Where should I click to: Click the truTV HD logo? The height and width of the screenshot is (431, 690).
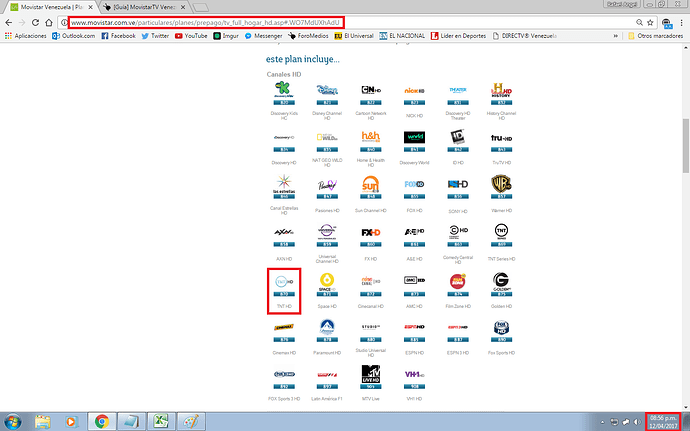(x=501, y=138)
